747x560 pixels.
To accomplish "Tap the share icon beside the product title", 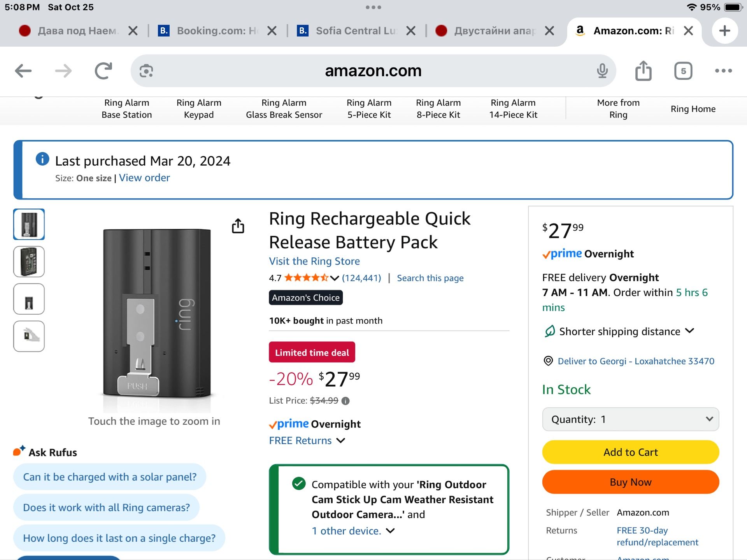I will 238,226.
